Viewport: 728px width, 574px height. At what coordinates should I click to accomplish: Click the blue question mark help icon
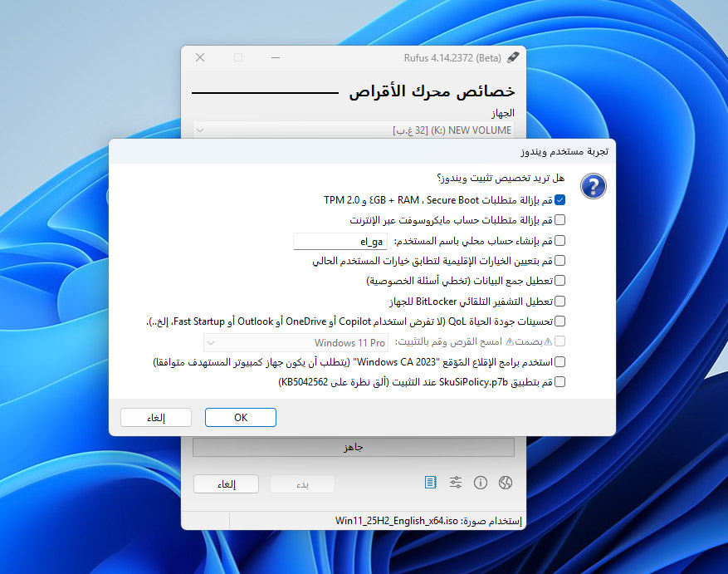pyautogui.click(x=594, y=187)
